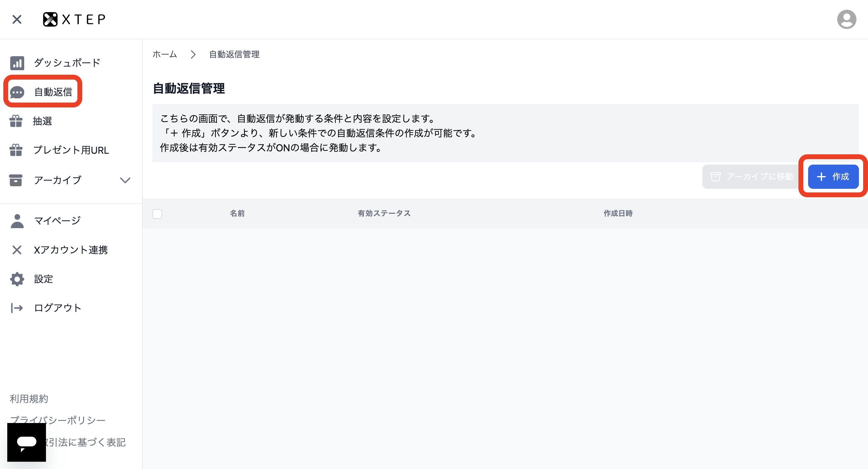Click the breadcrumb chevron separator
Screen dimensions: 868x469
193,54
